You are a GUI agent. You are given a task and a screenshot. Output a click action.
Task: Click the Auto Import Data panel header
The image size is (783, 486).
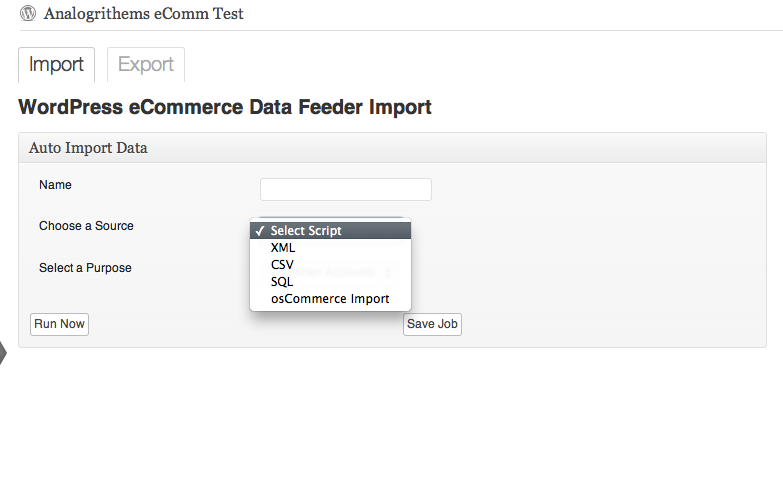pyautogui.click(x=88, y=148)
